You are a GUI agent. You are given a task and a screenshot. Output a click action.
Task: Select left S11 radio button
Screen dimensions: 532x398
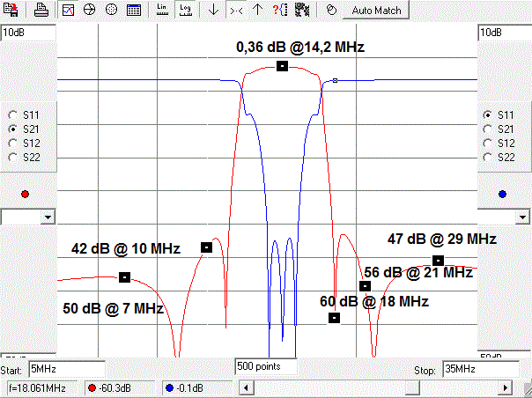click(12, 114)
